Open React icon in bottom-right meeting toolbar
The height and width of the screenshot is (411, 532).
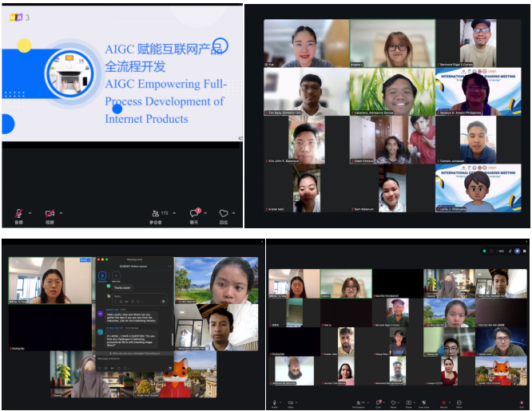tap(394, 402)
